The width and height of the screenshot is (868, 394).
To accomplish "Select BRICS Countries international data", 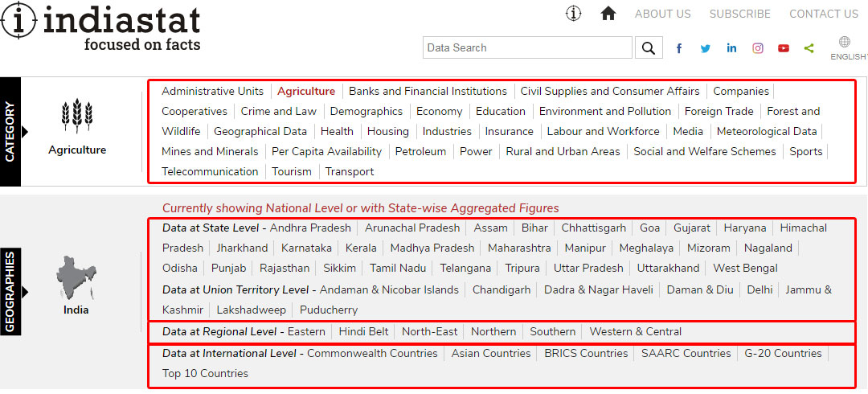I will [585, 353].
